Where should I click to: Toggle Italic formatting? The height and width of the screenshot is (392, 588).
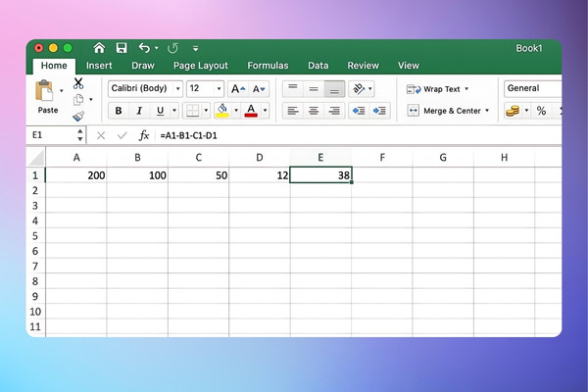tap(139, 111)
